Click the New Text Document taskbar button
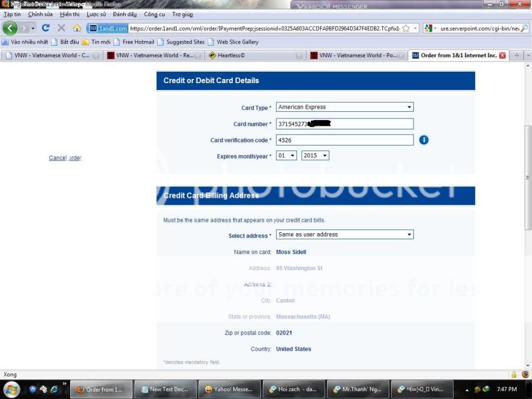Viewport: 532px width, 399px height. click(x=165, y=389)
